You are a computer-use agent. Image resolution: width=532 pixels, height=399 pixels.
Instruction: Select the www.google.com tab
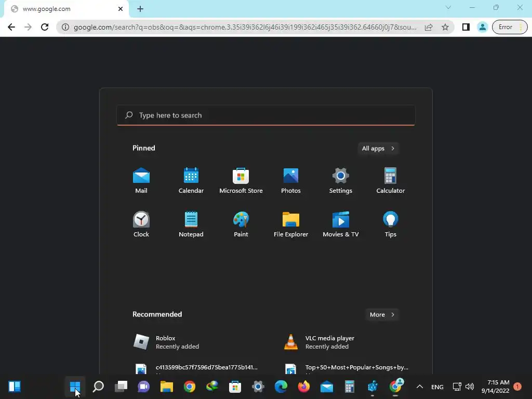coord(66,9)
